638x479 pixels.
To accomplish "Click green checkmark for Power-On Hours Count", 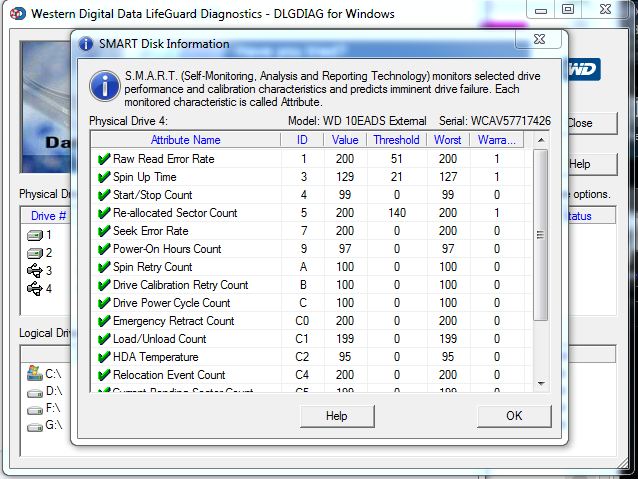I will click(104, 249).
